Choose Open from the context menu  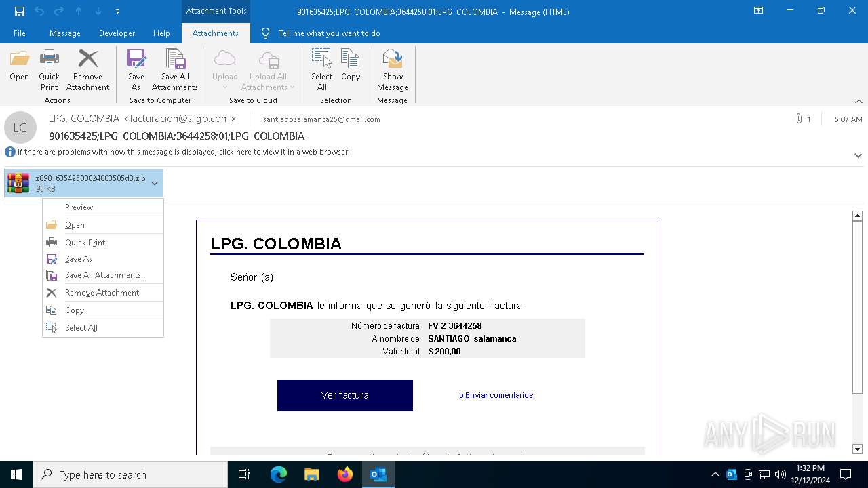103,225
